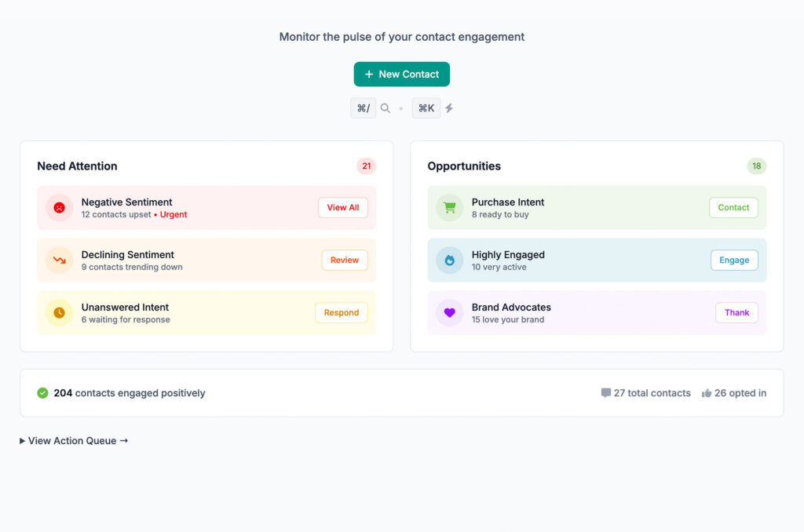Viewport: 804px width, 532px height.
Task: Click the red sad face Negative Sentiment icon
Action: coord(60,208)
